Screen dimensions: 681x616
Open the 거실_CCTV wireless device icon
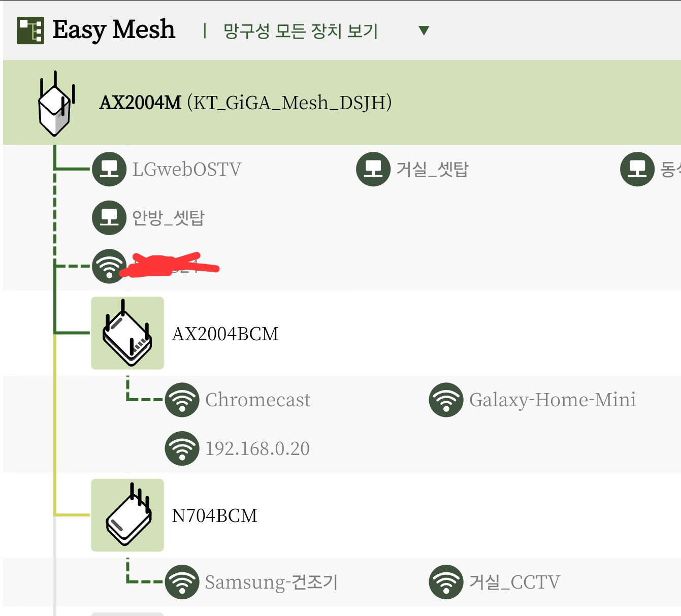(446, 582)
